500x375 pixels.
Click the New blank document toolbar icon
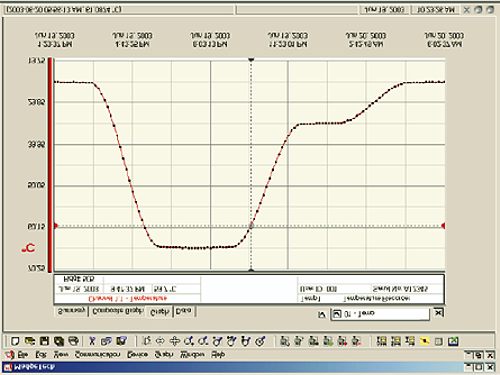click(x=15, y=341)
